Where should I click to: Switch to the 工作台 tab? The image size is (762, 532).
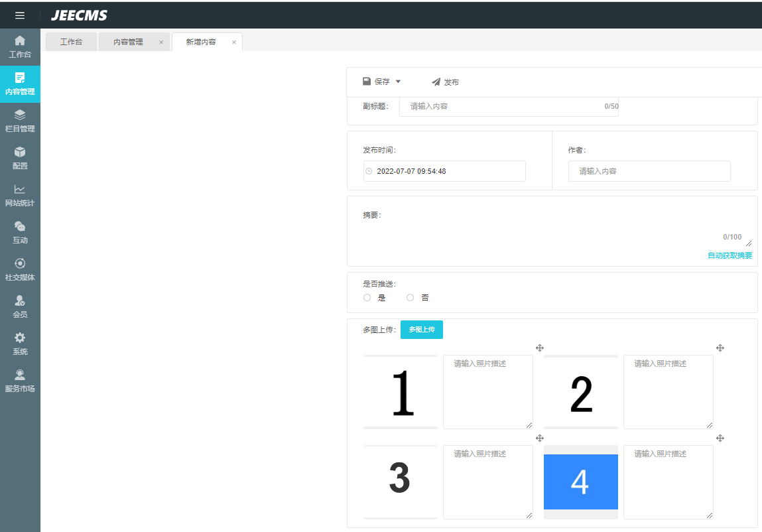coord(71,42)
